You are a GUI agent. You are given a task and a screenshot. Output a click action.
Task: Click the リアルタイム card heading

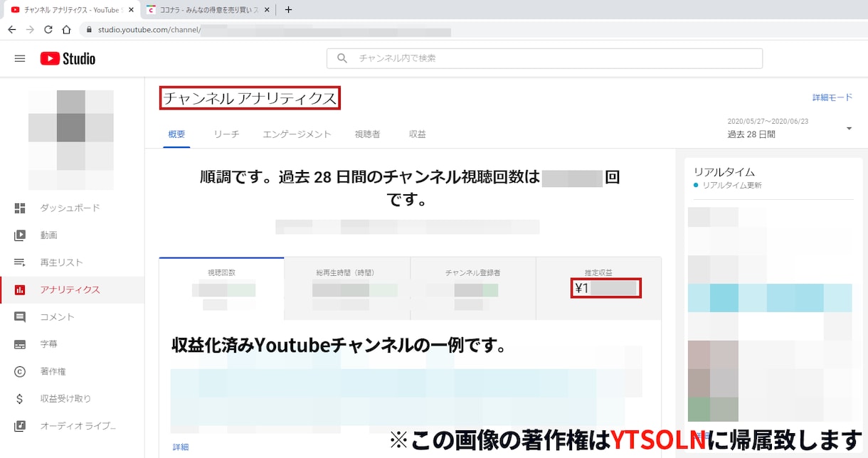tap(724, 171)
